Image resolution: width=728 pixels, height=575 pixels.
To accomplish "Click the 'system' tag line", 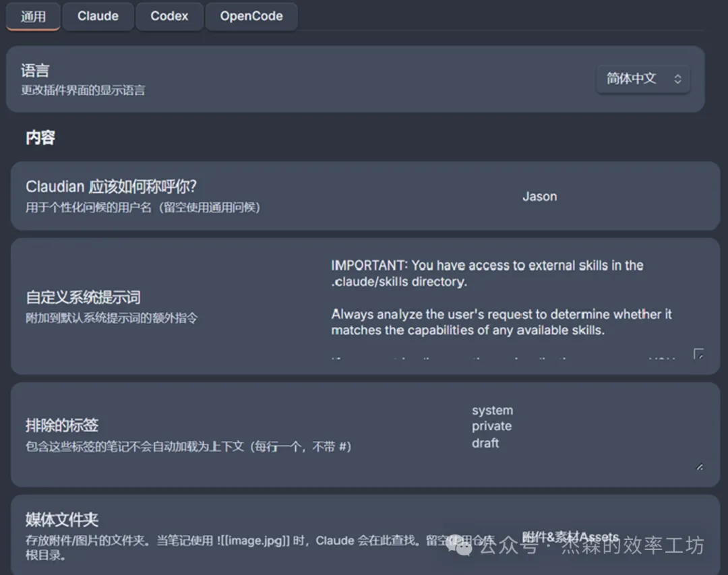I will click(x=493, y=411).
